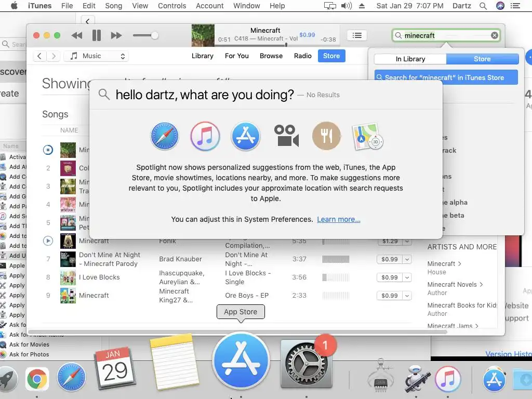Click the $0.99 price in the now playing bar
Screen dimensions: 532x399
click(307, 35)
